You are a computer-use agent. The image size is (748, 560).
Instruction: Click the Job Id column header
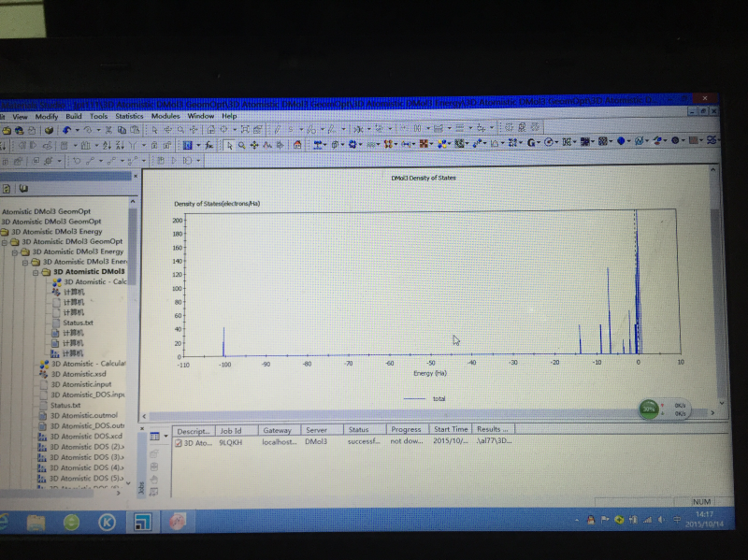[x=237, y=431]
